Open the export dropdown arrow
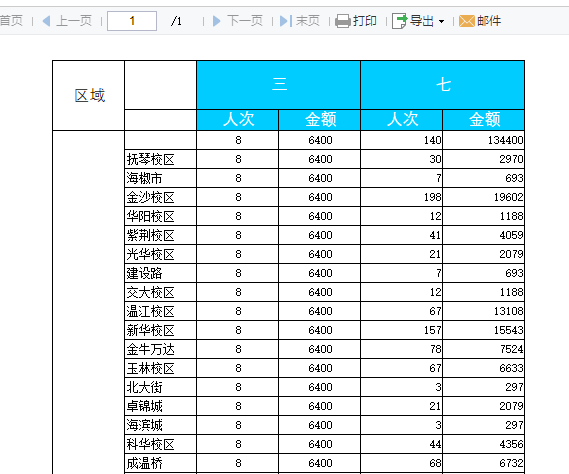Screen dimensions: 569x474 [441, 21]
